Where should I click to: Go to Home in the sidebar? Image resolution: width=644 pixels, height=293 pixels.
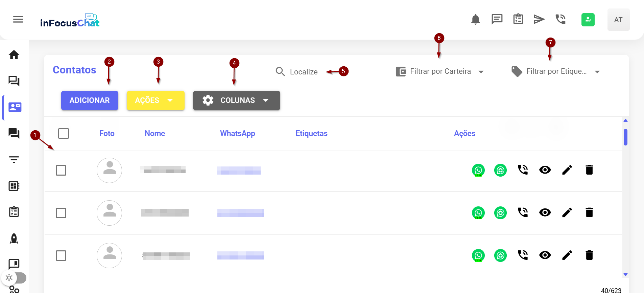tap(14, 54)
